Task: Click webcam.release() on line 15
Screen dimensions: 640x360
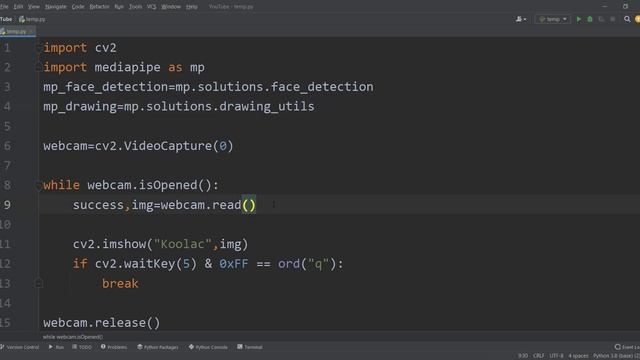Action: coord(102,323)
